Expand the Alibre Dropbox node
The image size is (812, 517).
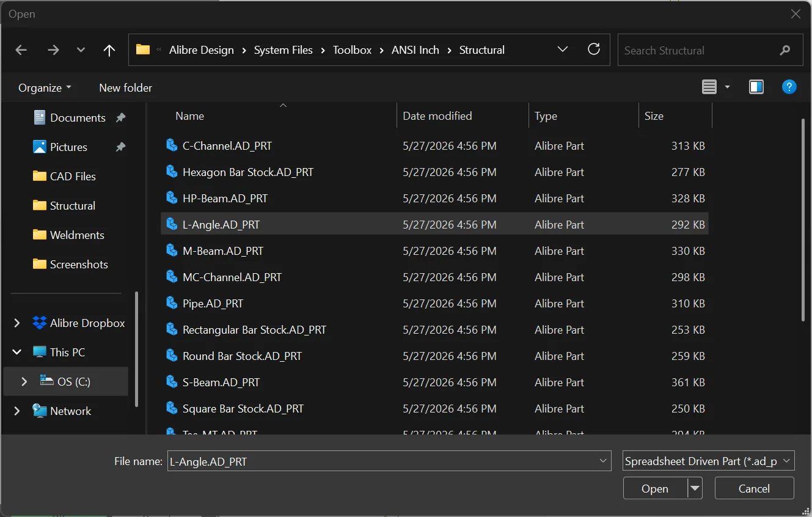click(17, 323)
